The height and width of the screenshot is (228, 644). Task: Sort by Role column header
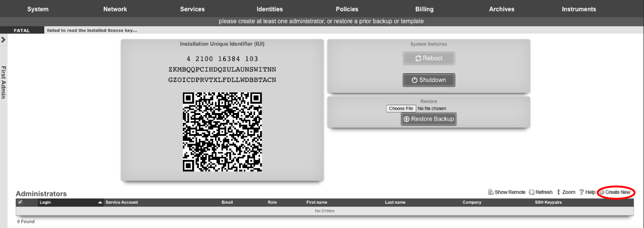coord(273,202)
